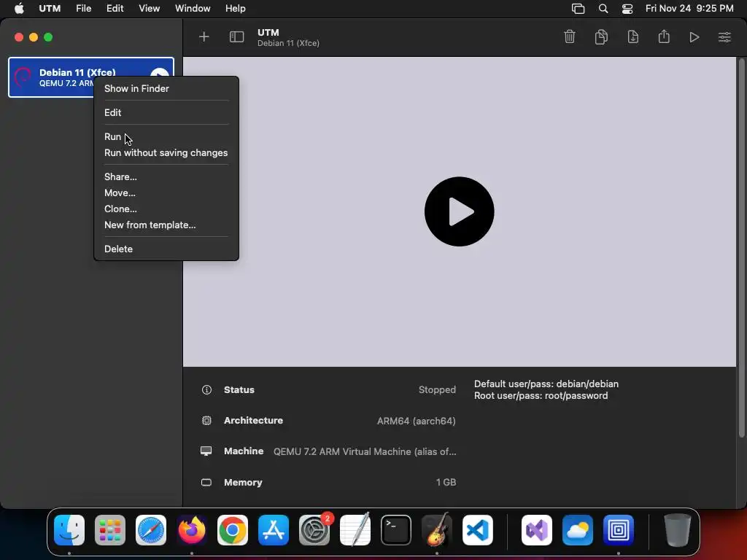
Task: Open Visual Studio from the Dock
Action: click(x=537, y=529)
